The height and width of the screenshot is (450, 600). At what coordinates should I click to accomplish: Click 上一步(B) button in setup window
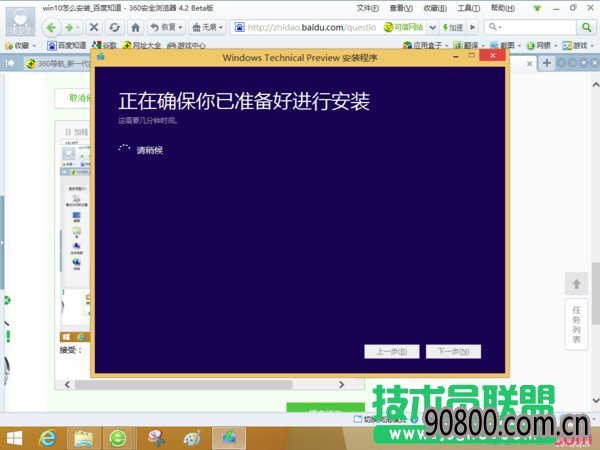tap(392, 351)
